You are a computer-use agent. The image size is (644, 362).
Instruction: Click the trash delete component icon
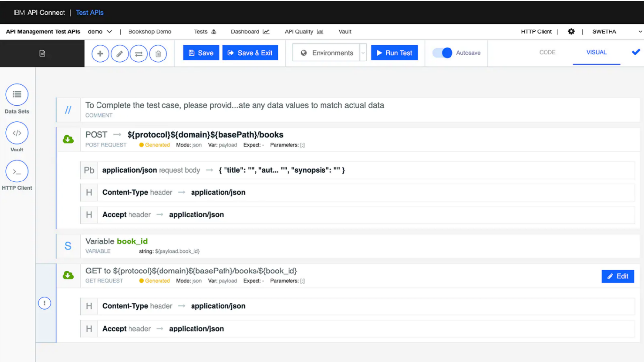coord(158,53)
